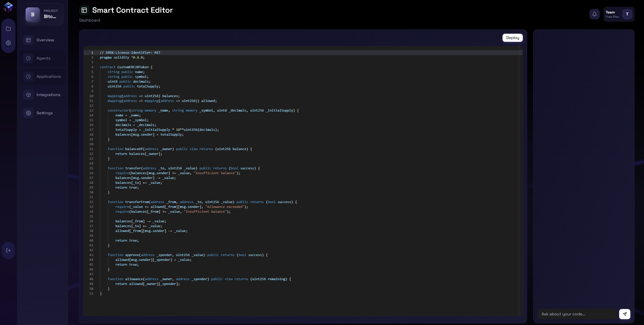
Task: Click the Smart Contract Editor layout icon
Action: click(84, 10)
